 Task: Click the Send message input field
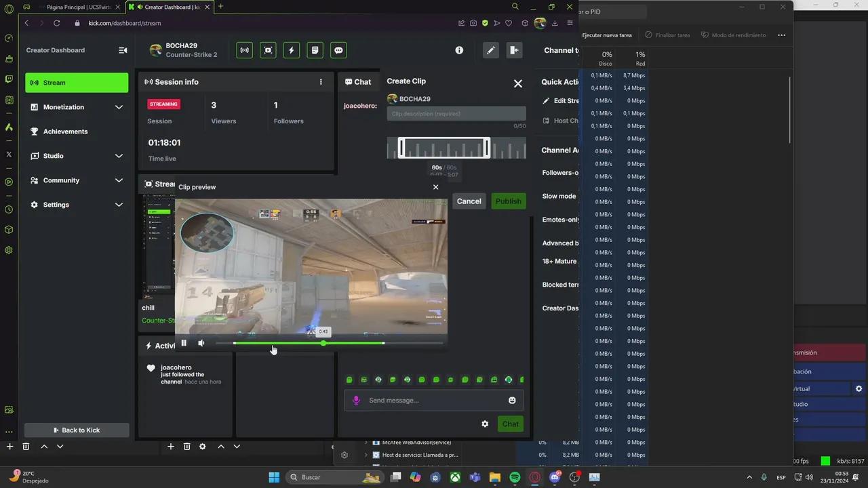coord(434,401)
